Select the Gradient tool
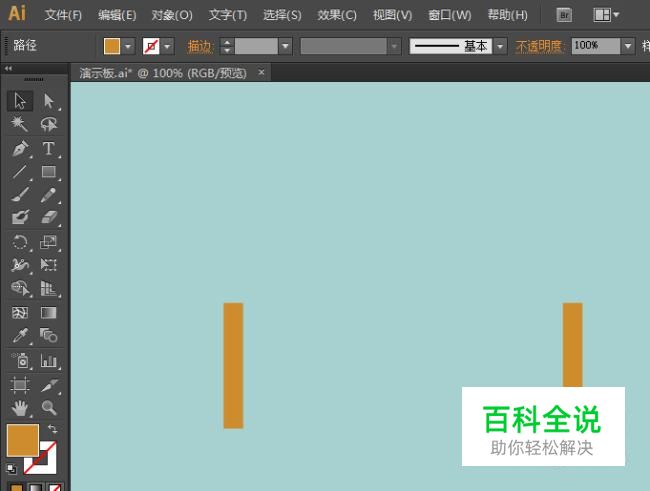 [49, 312]
